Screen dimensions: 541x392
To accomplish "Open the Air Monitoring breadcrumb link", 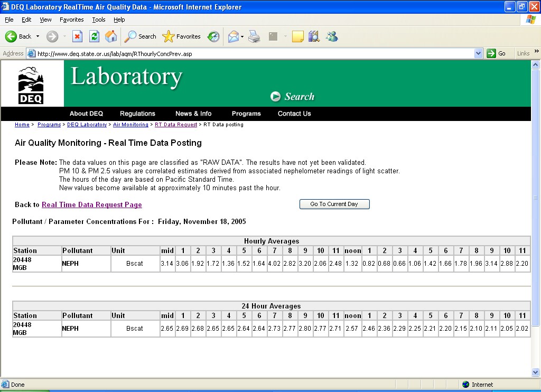I will [x=130, y=125].
